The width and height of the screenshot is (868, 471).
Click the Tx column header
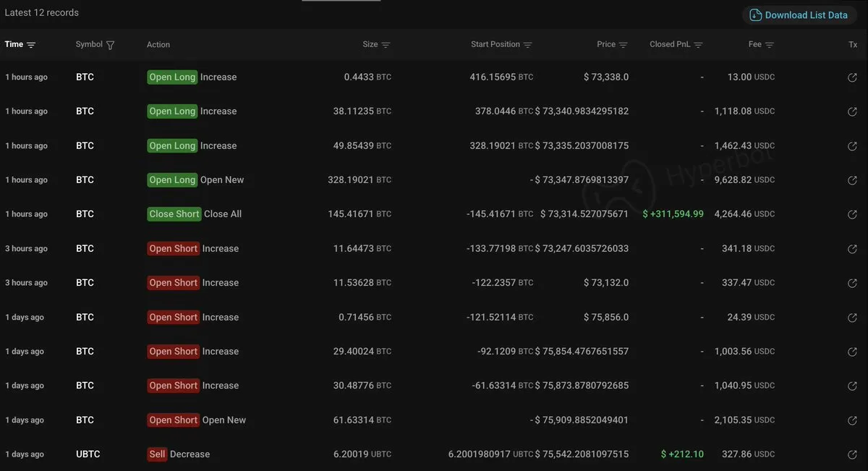click(853, 45)
